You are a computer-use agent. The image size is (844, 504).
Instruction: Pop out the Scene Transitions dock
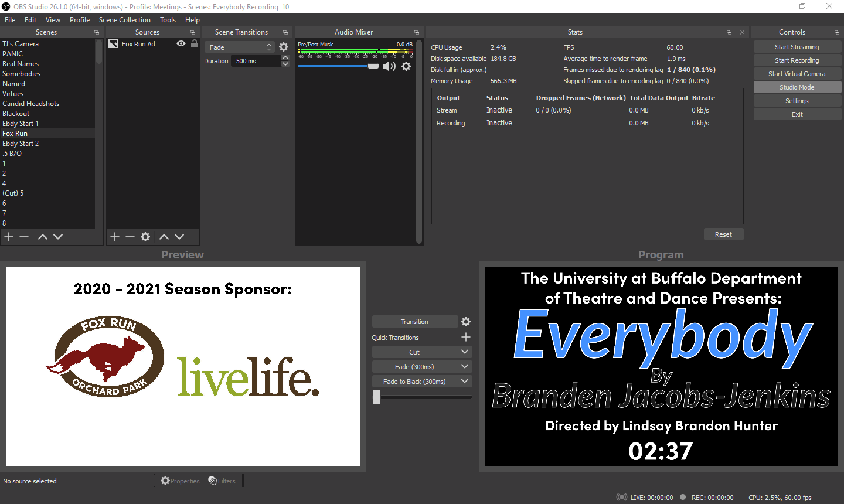(285, 32)
